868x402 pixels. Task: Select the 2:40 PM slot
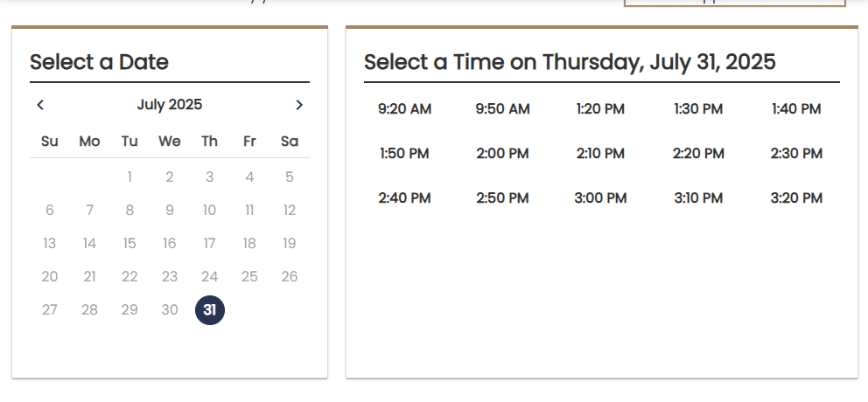tap(404, 198)
